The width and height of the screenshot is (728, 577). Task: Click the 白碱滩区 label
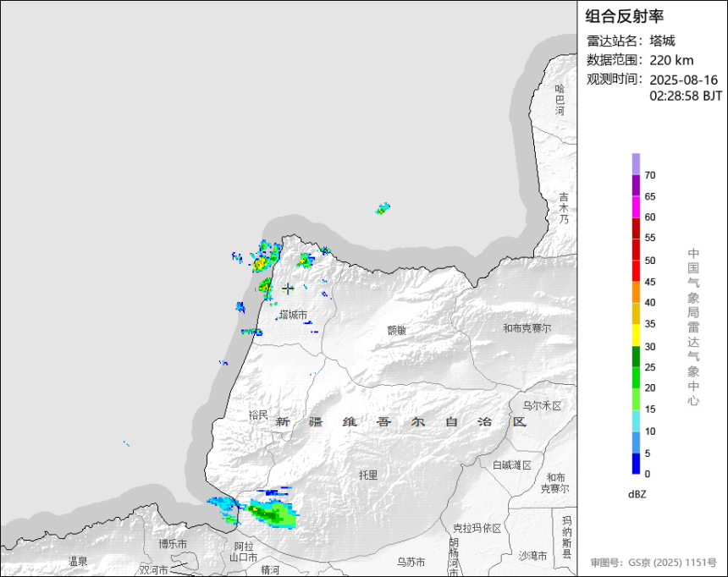point(511,464)
